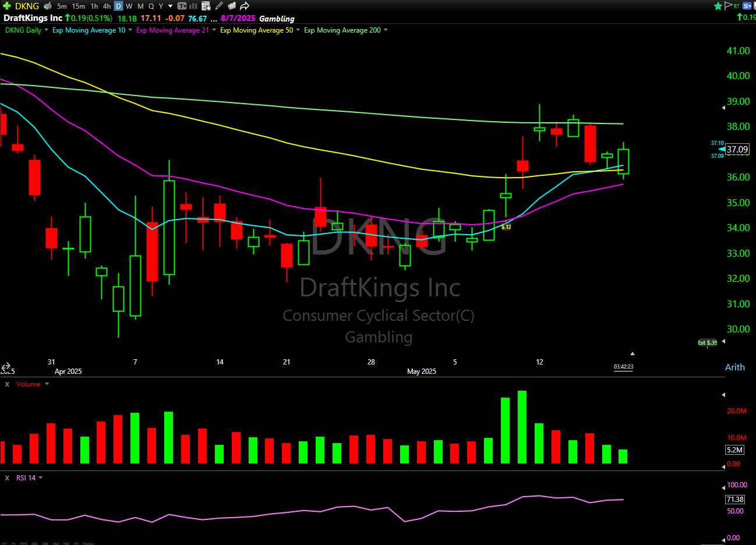Click the notes icon
The width and height of the screenshot is (756, 545).
point(232,6)
